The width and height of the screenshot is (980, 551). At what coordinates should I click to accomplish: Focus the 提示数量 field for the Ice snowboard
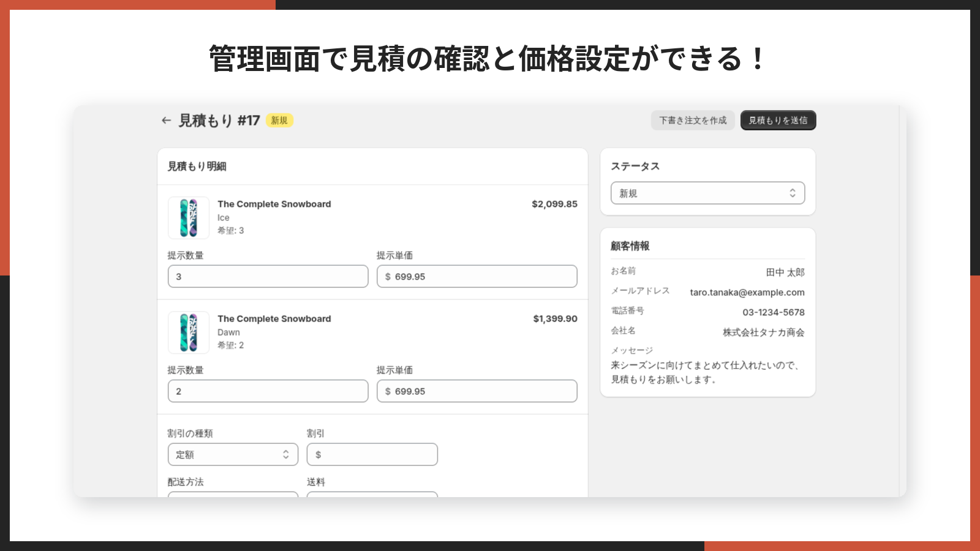pos(268,277)
